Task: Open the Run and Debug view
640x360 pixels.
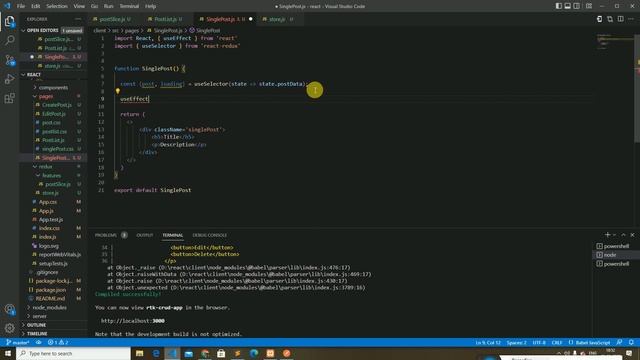Action: click(x=9, y=79)
